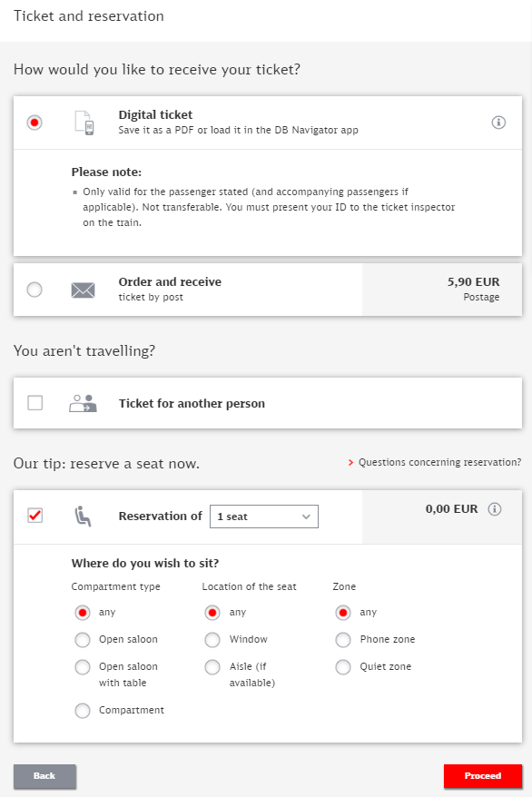Image resolution: width=532 pixels, height=797 pixels.
Task: Select Zone any radio button
Action: click(343, 613)
